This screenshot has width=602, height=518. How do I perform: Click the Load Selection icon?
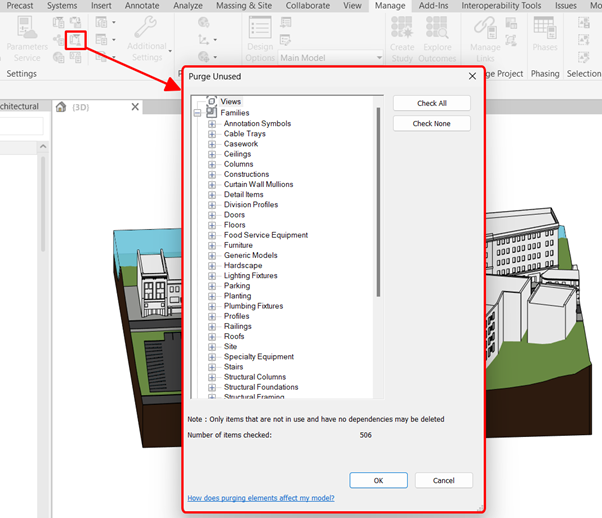tap(584, 40)
